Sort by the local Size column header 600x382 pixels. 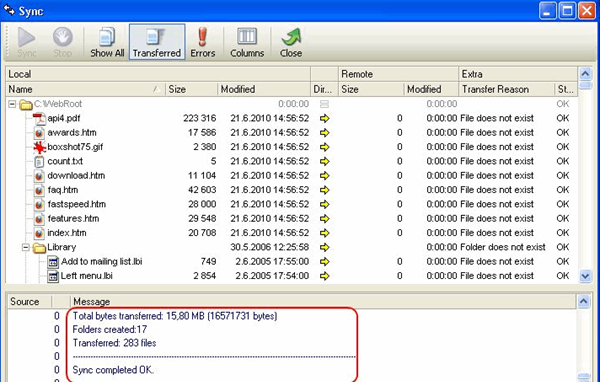[191, 89]
